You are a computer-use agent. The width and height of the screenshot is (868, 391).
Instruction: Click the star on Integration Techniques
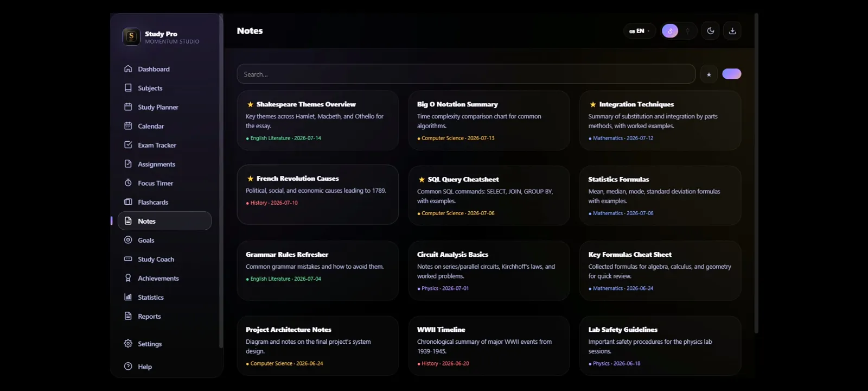(593, 104)
